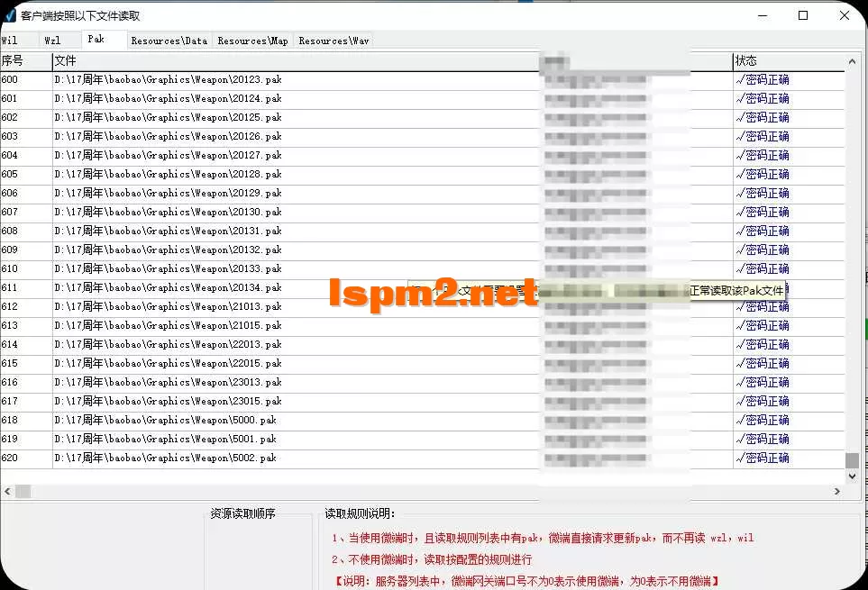The height and width of the screenshot is (590, 868).
Task: Maximize the 客户端按照以下文件读取 window
Action: pos(803,15)
